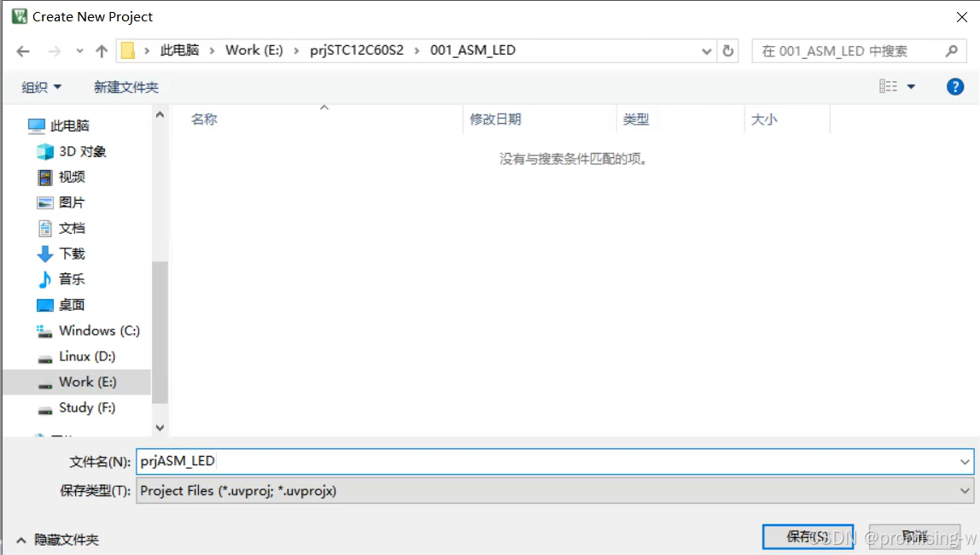Expand the 文件名 dropdown arrow
This screenshot has height=555, width=980.
(x=965, y=462)
